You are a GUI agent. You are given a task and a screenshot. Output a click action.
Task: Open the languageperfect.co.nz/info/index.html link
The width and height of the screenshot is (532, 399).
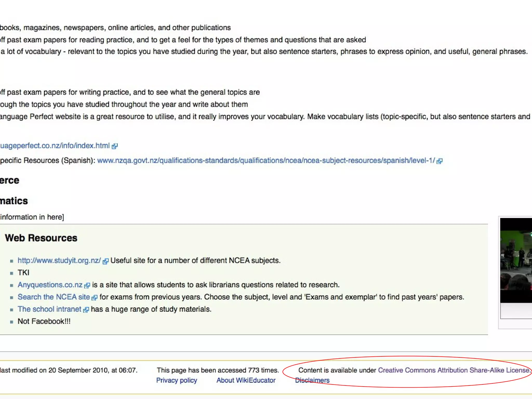(55, 146)
